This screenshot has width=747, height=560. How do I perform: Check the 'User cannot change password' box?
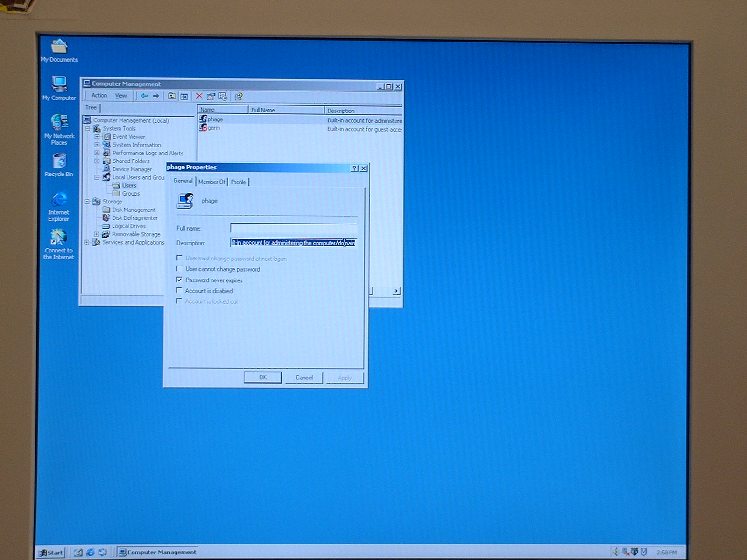pos(179,269)
